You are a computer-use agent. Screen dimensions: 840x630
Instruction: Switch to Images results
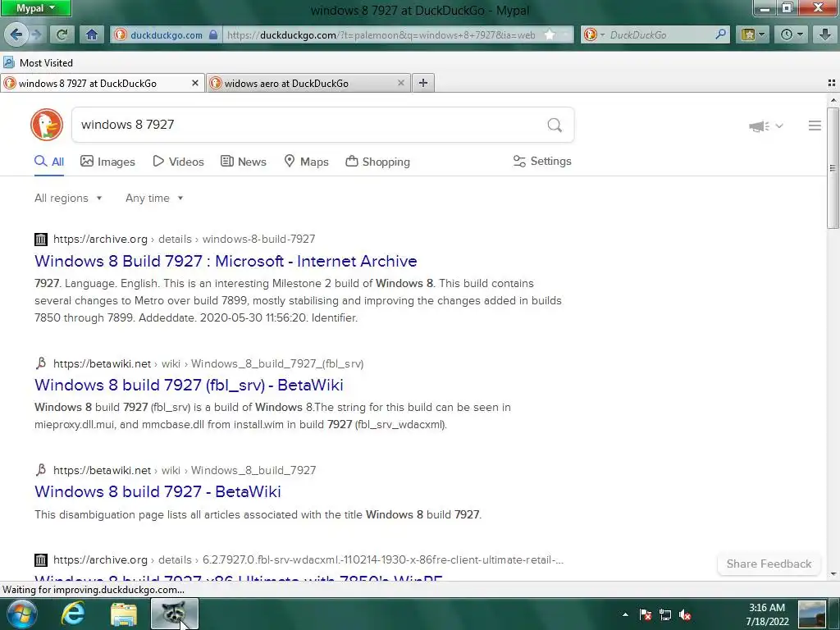(x=107, y=162)
